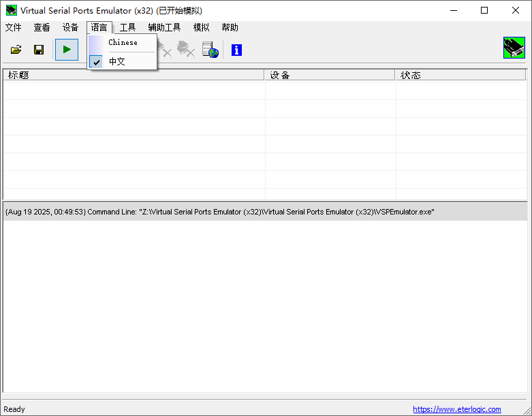This screenshot has height=416, width=532.
Task: Select the checked 中文 language option
Action: (117, 61)
